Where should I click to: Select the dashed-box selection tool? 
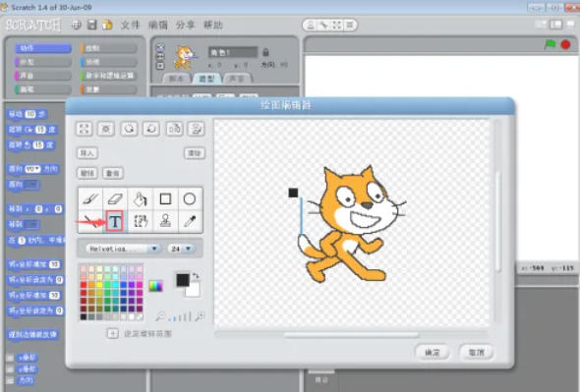tap(141, 221)
